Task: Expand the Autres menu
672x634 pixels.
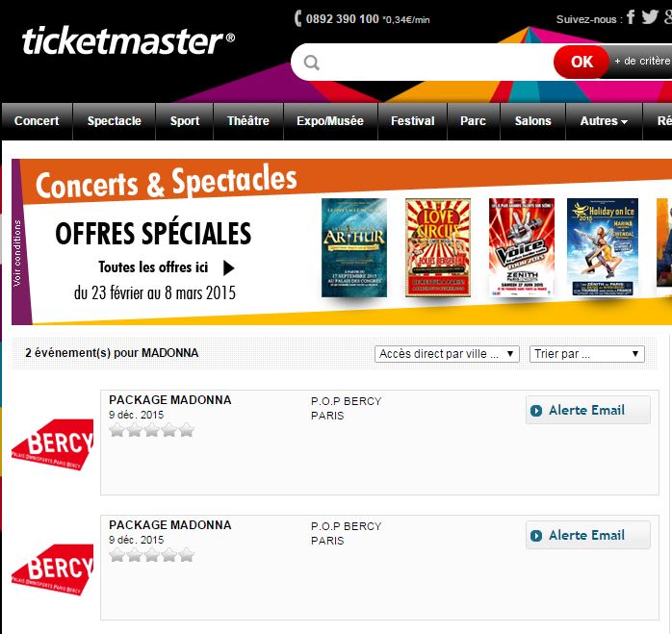Action: click(x=604, y=121)
